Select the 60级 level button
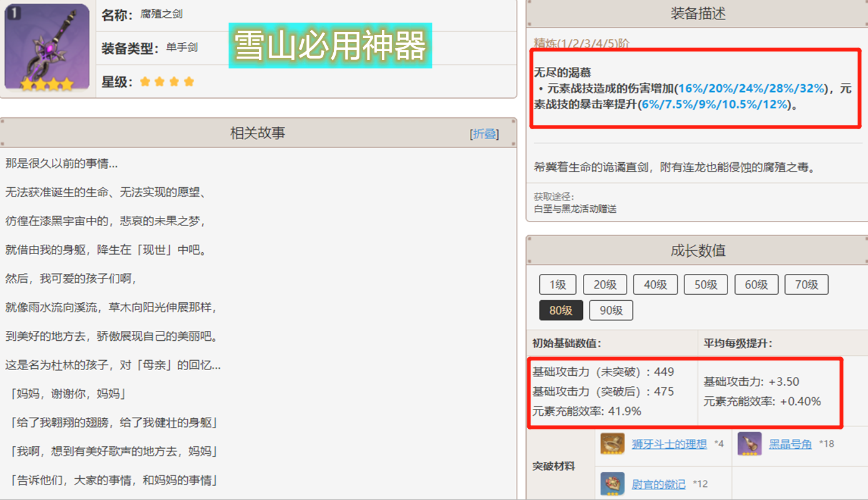868x500 pixels. click(x=756, y=285)
